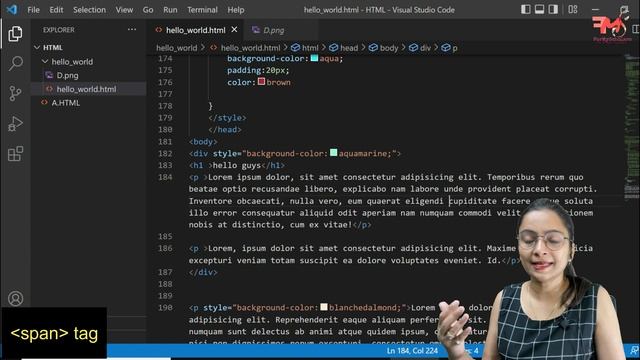Image resolution: width=640 pixels, height=360 pixels.
Task: Click 'hello guys' heading text
Action: pyautogui.click(x=237, y=165)
